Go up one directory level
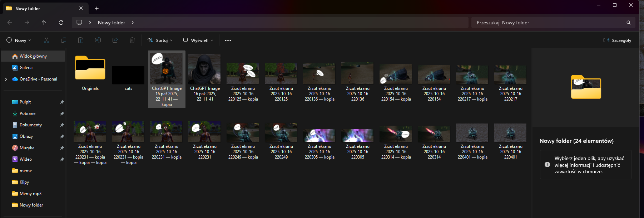This screenshot has height=218, width=644. click(x=44, y=23)
